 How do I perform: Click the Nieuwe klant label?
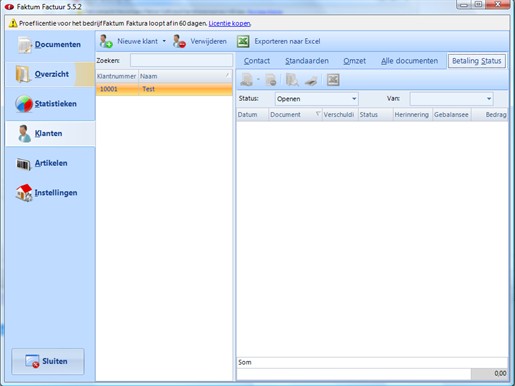137,41
